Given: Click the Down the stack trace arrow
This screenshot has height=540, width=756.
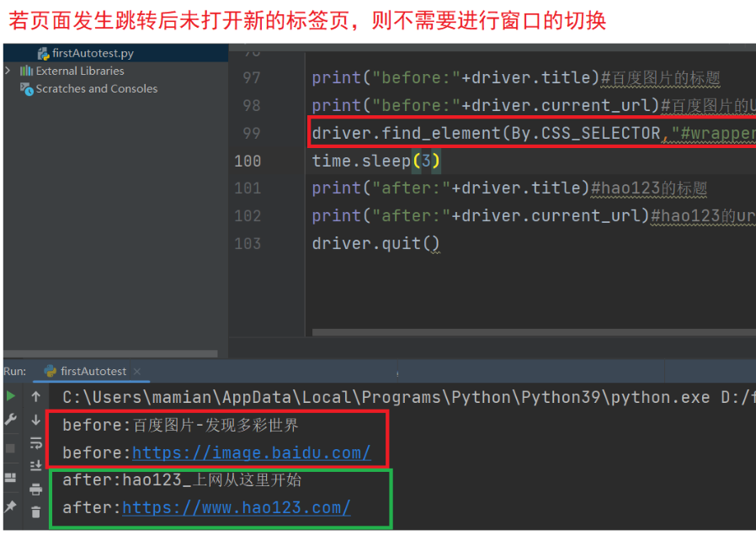Looking at the screenshot, I should (35, 420).
